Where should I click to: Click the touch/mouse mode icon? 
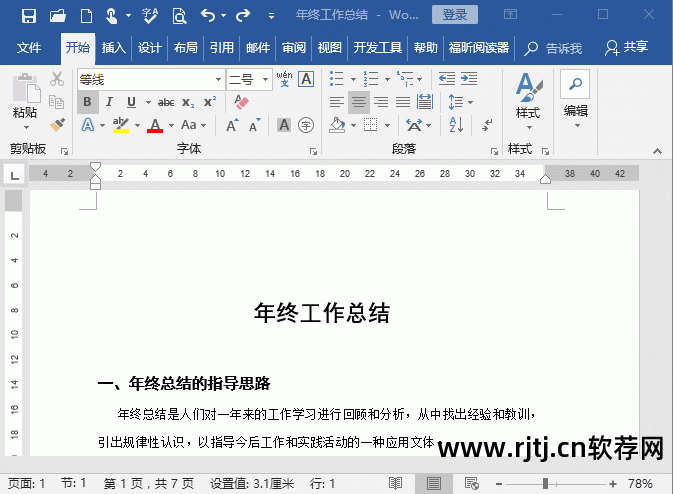coord(112,16)
